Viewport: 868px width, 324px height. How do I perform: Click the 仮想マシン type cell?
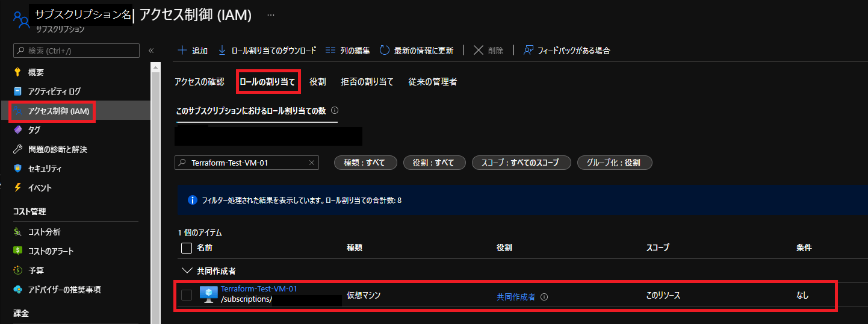(x=364, y=295)
